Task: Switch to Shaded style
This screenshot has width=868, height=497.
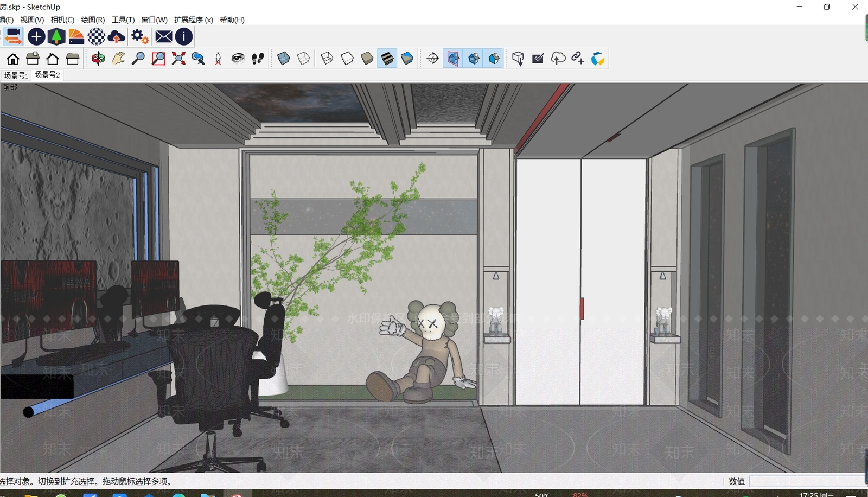Action: point(367,59)
